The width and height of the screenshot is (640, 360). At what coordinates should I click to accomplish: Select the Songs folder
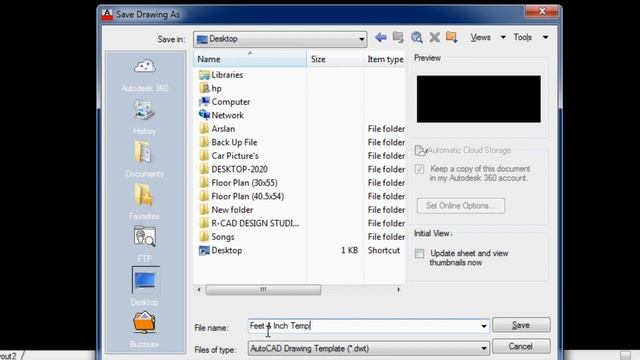coord(217,236)
